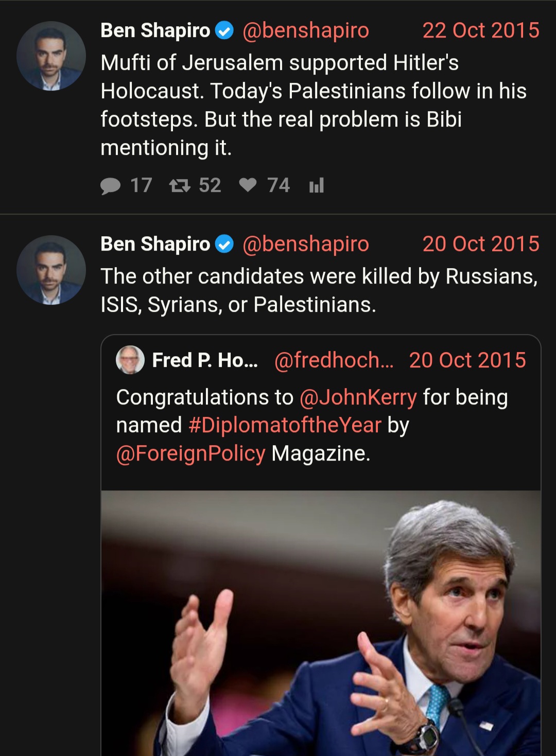556x756 pixels.
Task: Click verified badge on second tweet
Action: pos(224,244)
